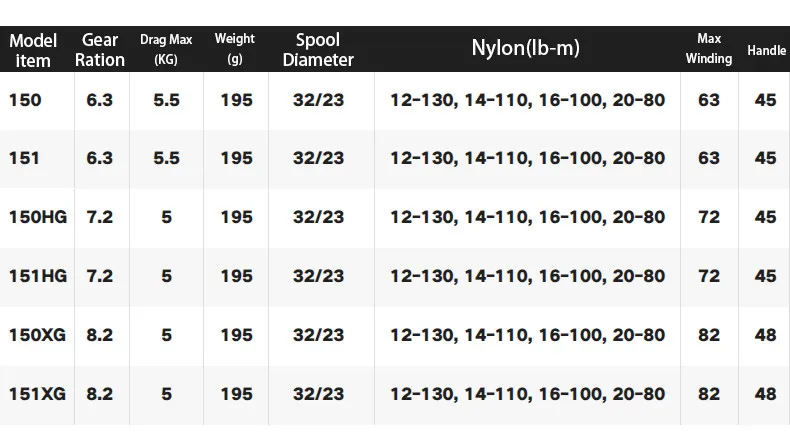The image size is (790, 447).
Task: Click the nylon capacity text for 151HG
Action: click(x=528, y=276)
